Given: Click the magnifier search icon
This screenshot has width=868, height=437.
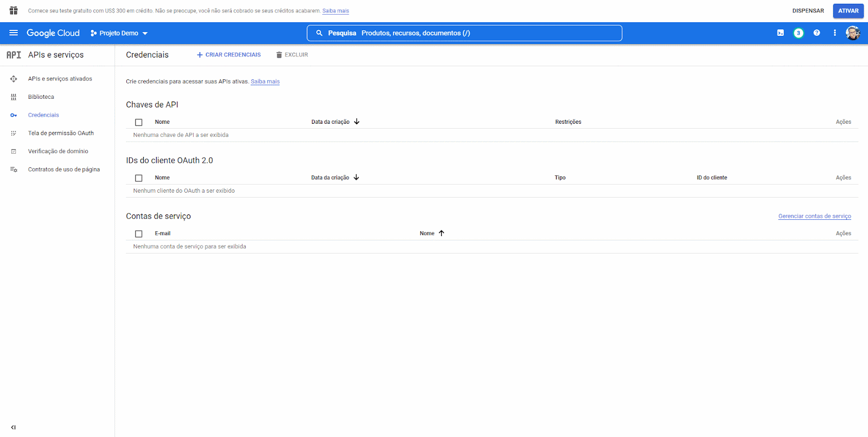Looking at the screenshot, I should [319, 33].
